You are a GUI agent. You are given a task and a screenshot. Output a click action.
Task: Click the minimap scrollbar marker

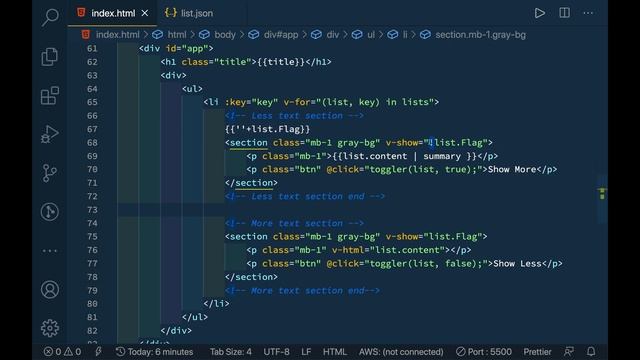point(602,193)
